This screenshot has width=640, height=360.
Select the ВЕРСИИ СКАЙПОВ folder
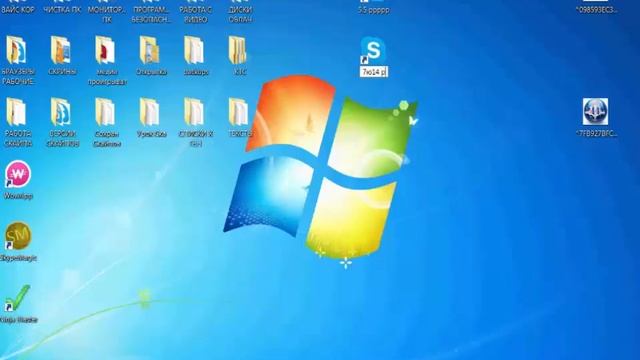point(61,112)
